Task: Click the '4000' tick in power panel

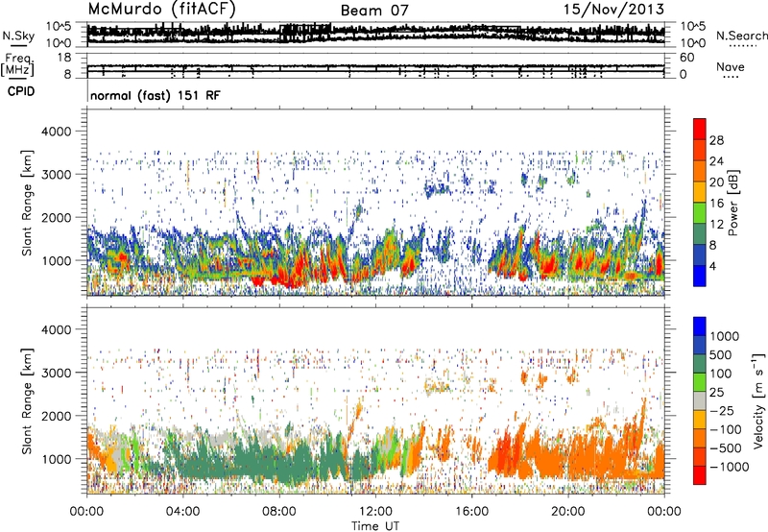Action: click(x=56, y=132)
